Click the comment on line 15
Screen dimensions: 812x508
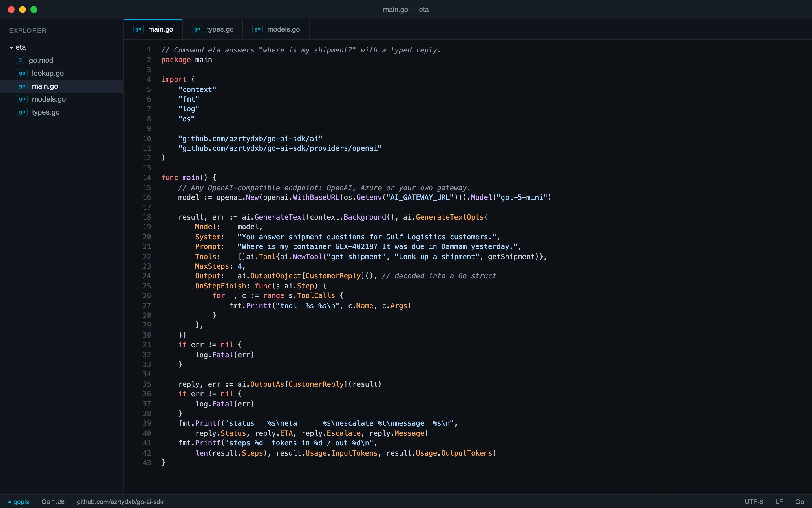[324, 188]
